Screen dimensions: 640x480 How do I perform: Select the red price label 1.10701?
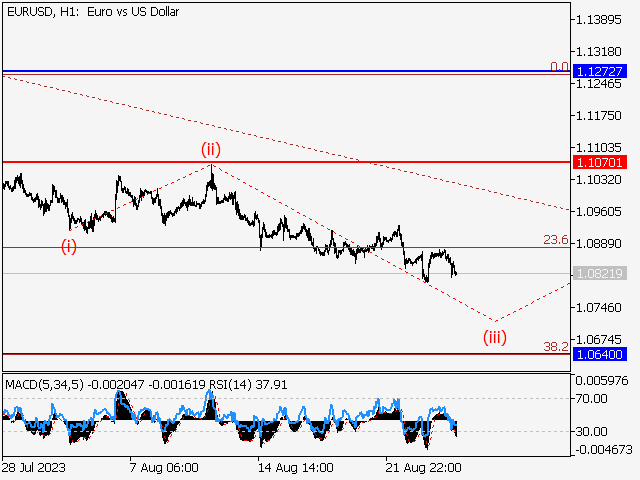(x=600, y=162)
